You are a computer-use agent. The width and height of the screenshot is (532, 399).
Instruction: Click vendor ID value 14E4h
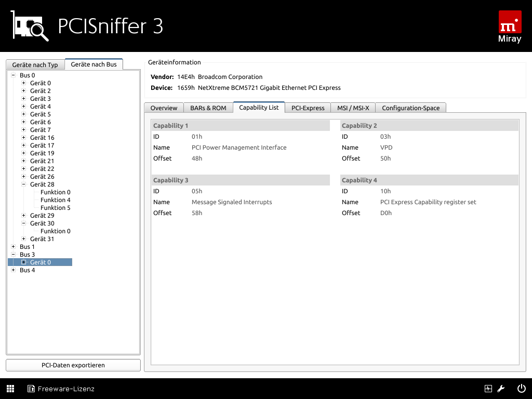(186, 77)
